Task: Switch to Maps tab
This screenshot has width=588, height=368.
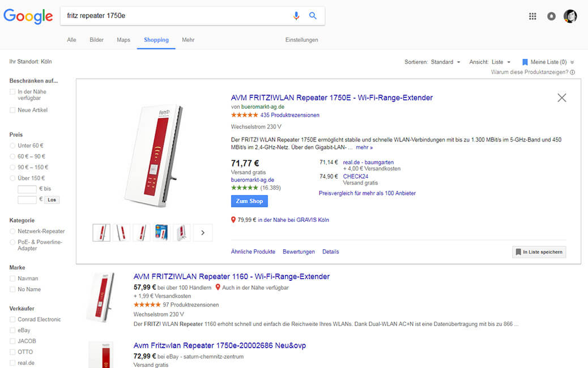Action: point(123,40)
